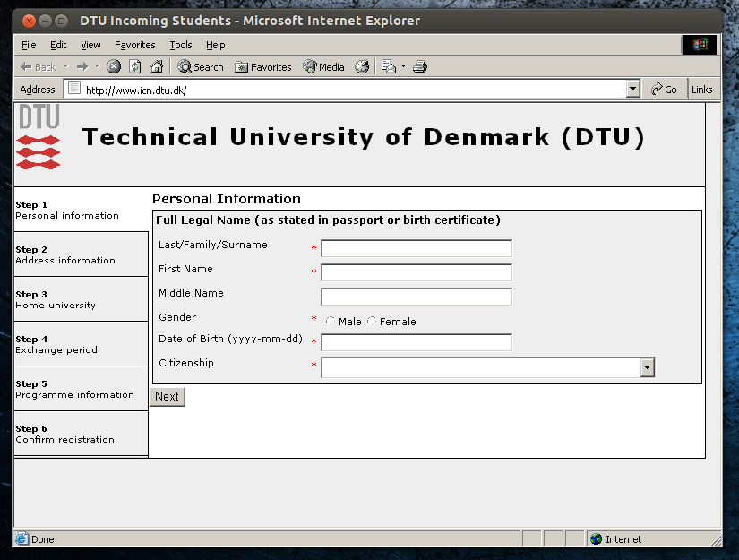The width and height of the screenshot is (739, 560).
Task: Refresh the page using Refresh icon
Action: tap(134, 67)
